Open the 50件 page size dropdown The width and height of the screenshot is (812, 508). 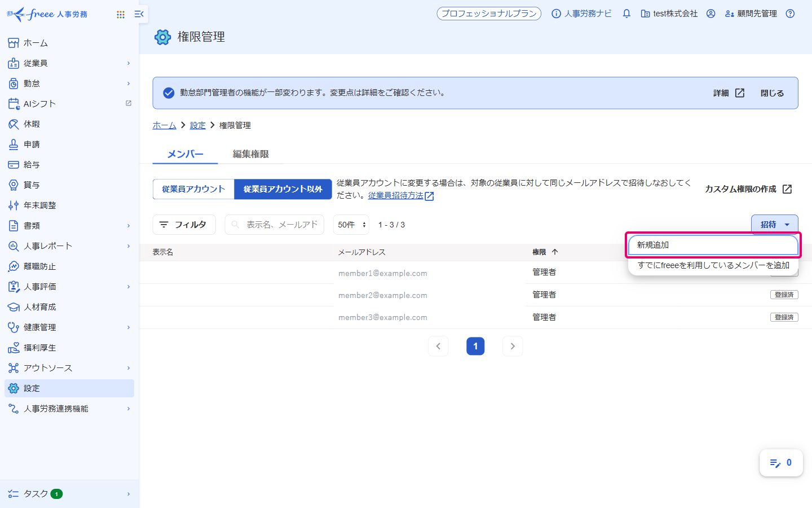[x=351, y=225]
